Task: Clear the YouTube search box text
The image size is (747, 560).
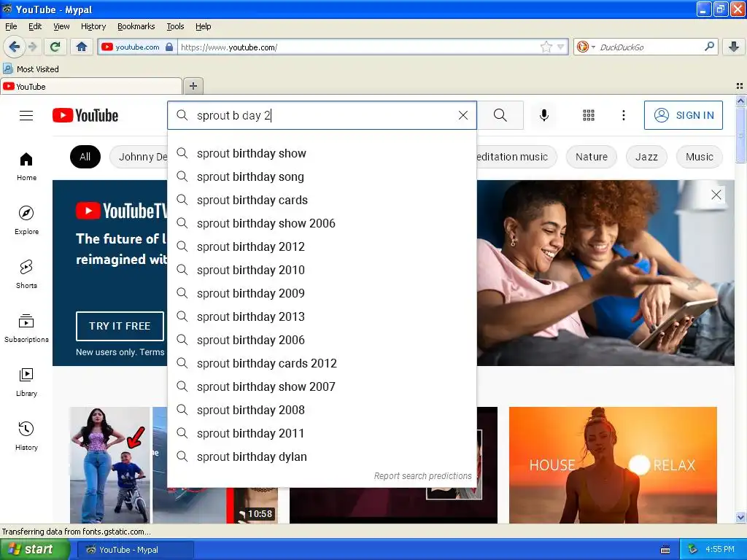Action: (462, 115)
